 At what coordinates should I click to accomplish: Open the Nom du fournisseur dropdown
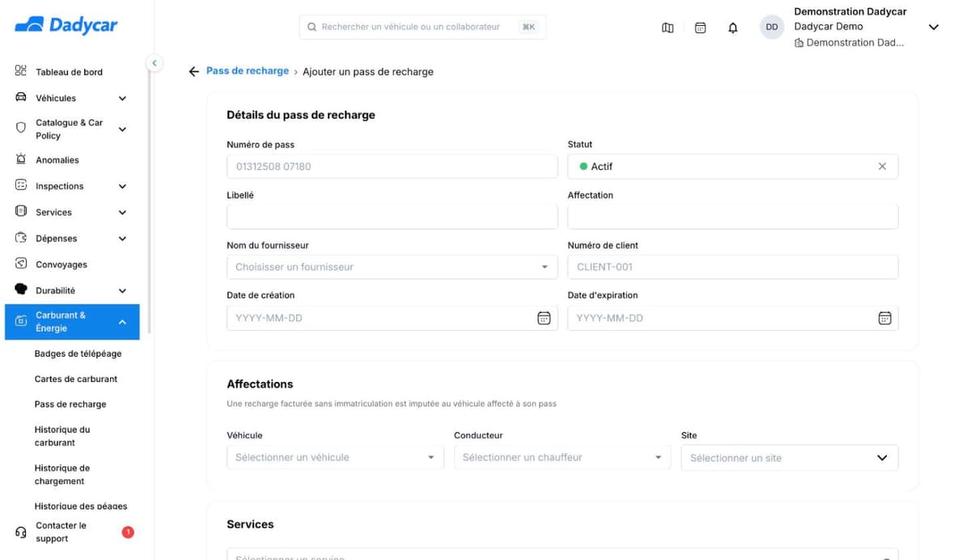pos(392,267)
